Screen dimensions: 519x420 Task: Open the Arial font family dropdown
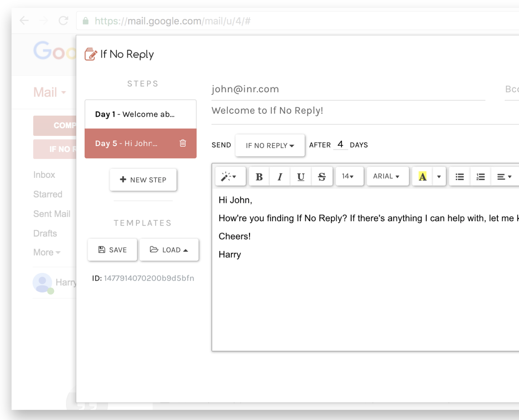tap(388, 176)
